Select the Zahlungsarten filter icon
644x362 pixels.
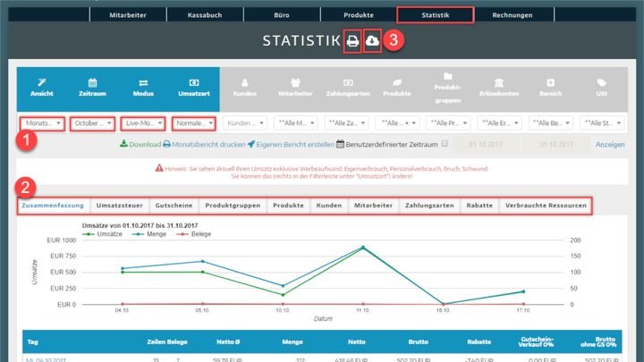[x=348, y=82]
